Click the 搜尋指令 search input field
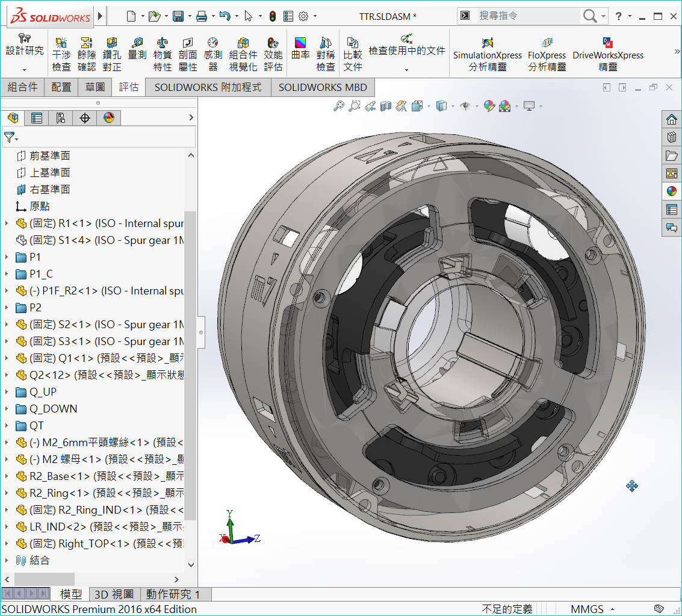Viewport: 682px width, 616px height. pyautogui.click(x=527, y=16)
